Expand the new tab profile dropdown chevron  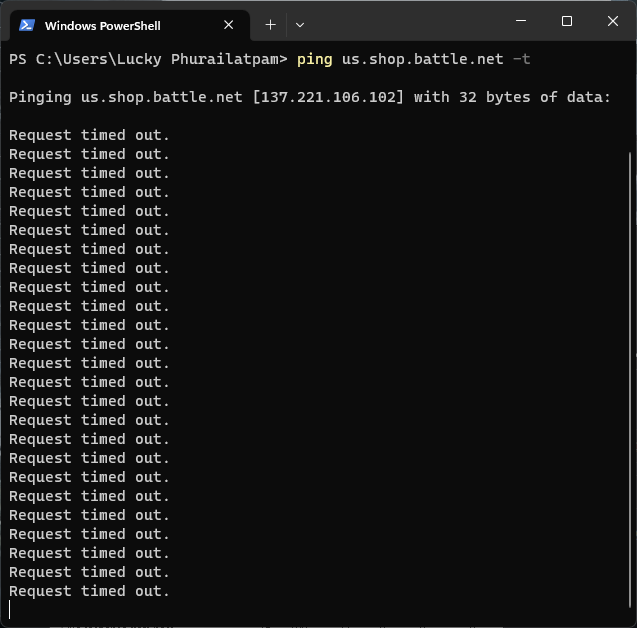click(300, 24)
